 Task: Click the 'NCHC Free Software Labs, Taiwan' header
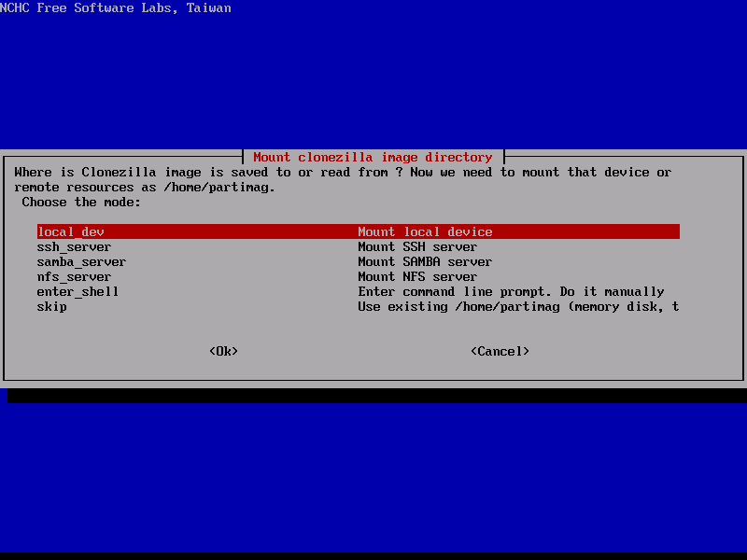pyautogui.click(x=116, y=7)
